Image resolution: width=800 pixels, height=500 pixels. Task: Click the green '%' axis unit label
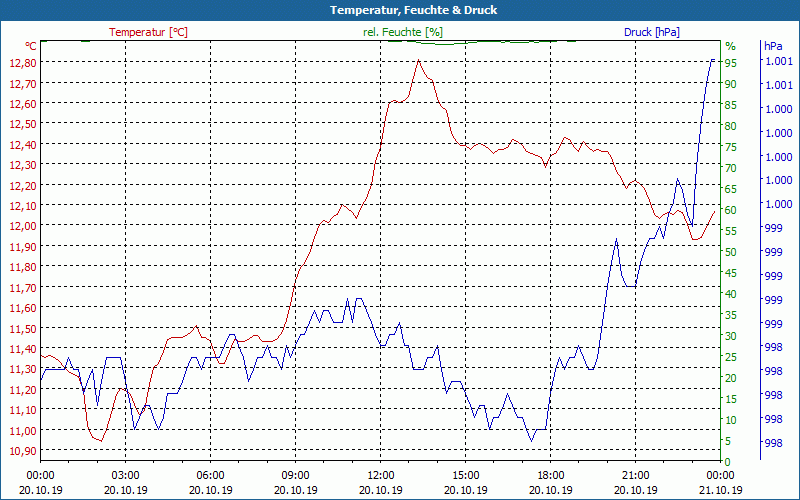[x=731, y=46]
